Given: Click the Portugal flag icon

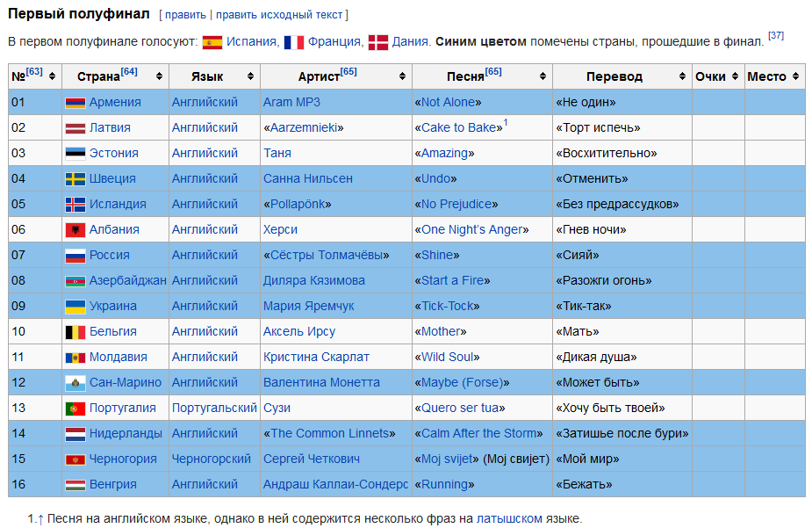Looking at the screenshot, I should (x=75, y=409).
